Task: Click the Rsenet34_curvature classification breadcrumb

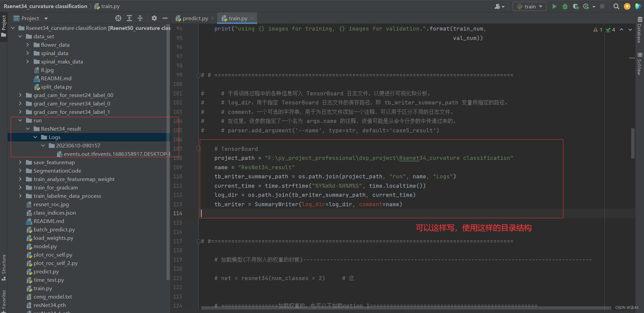Action: point(45,6)
